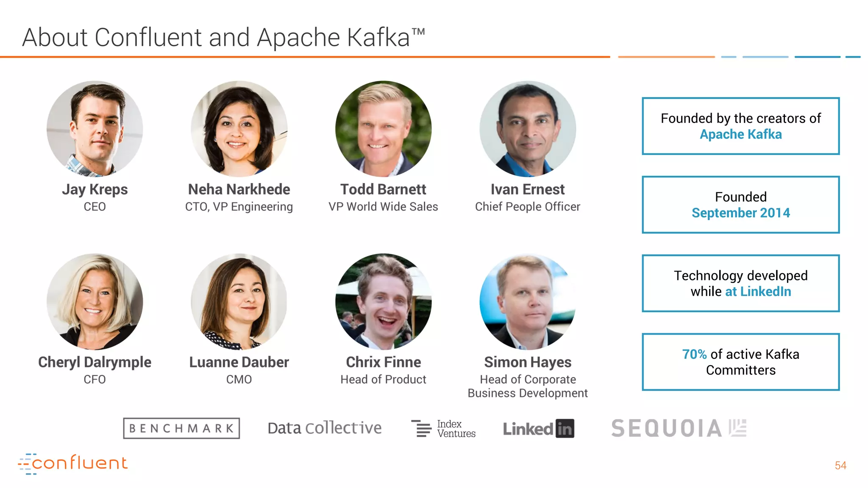This screenshot has height=488, width=868.
Task: Click the Benchmark logo
Action: point(181,428)
